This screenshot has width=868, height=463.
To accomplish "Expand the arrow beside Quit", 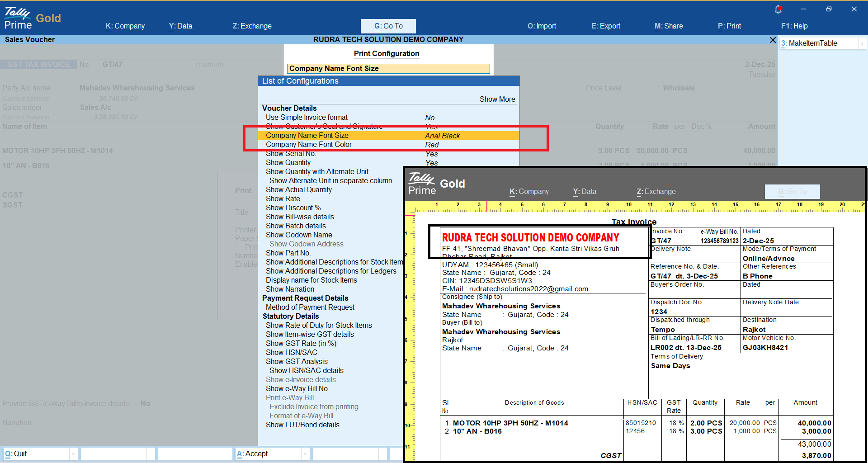I will [x=73, y=454].
